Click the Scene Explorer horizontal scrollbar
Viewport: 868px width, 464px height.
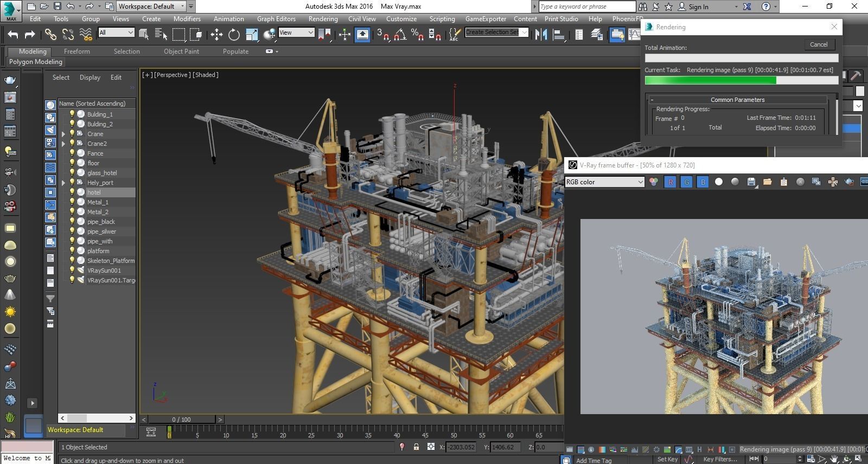(x=97, y=418)
